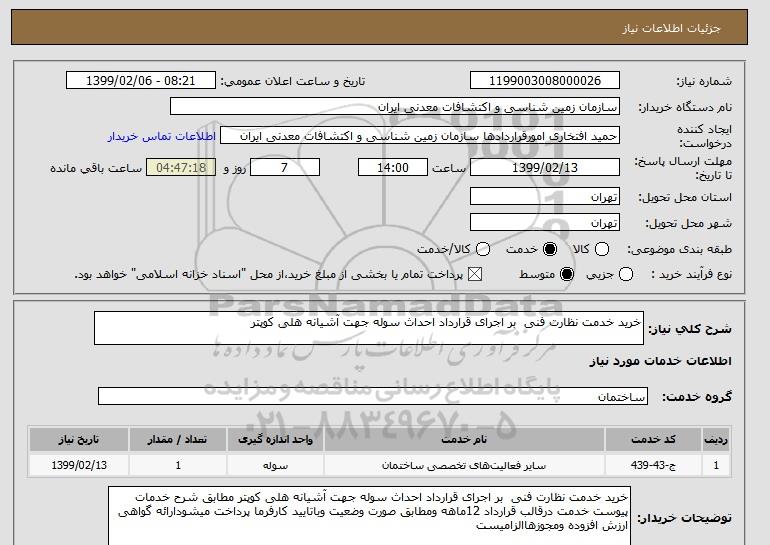The width and height of the screenshot is (770, 545).
Task: Click the buyer organization name field
Action: click(x=395, y=107)
